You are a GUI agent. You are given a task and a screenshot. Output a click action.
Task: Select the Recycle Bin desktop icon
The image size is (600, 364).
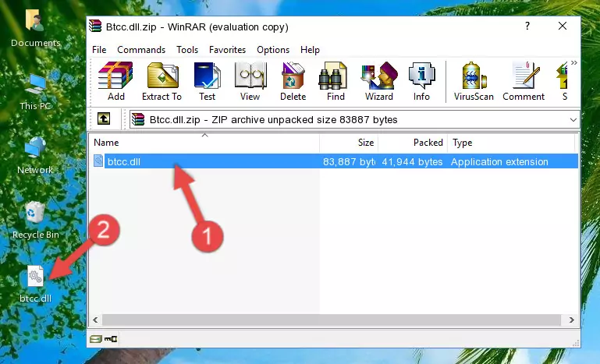(35, 221)
